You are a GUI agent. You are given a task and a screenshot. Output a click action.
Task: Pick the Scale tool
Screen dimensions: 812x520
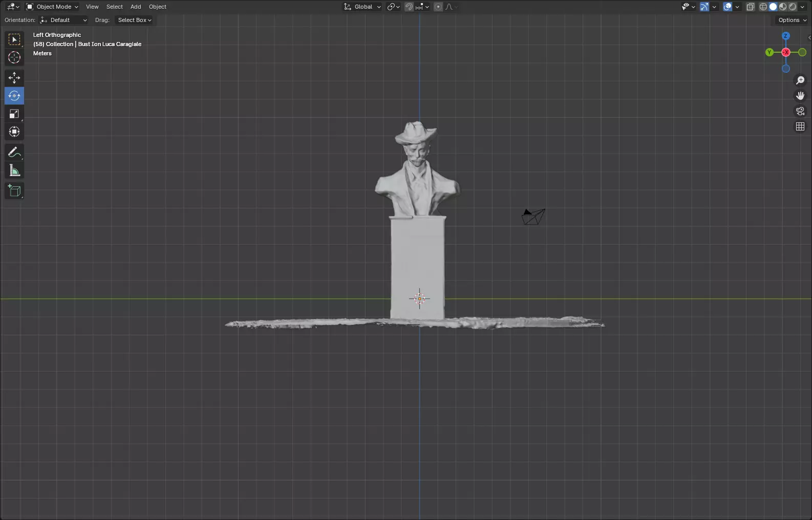14,114
